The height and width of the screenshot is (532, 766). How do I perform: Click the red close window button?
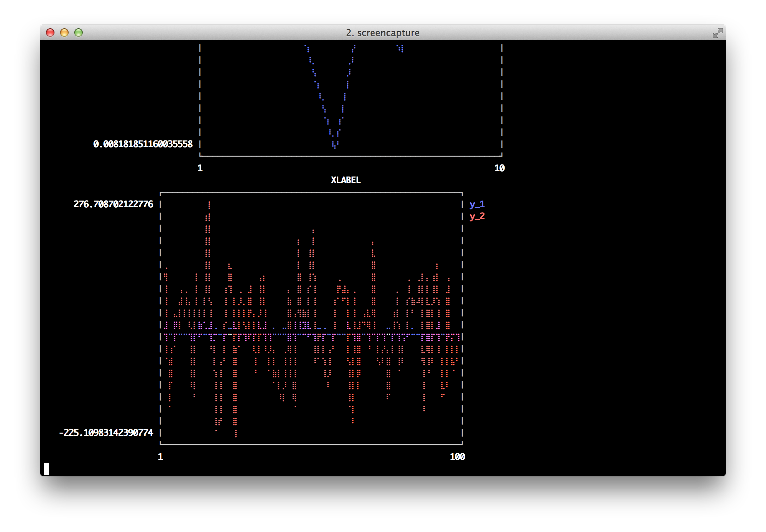pyautogui.click(x=50, y=33)
